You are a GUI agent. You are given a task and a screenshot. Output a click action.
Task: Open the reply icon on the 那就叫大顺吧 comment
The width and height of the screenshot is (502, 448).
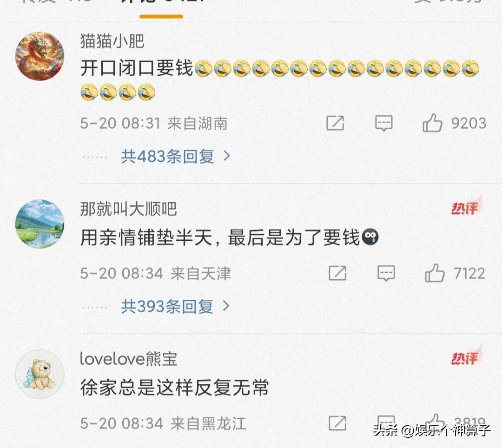coord(386,273)
